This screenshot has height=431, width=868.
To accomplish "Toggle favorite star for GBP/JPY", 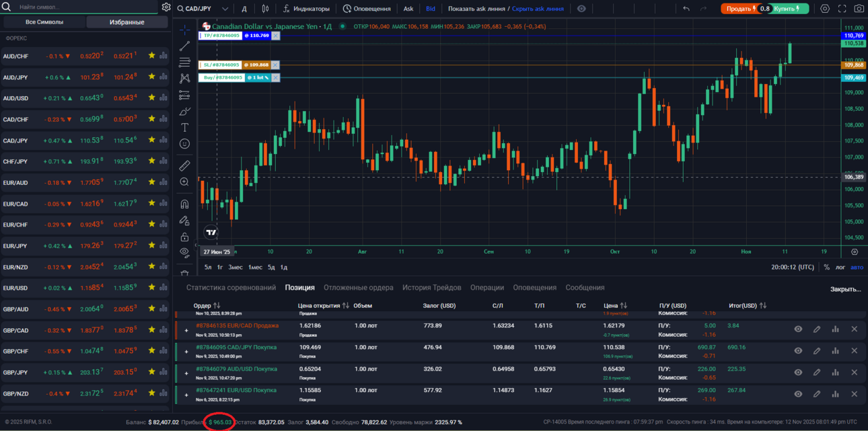I will [x=151, y=372].
